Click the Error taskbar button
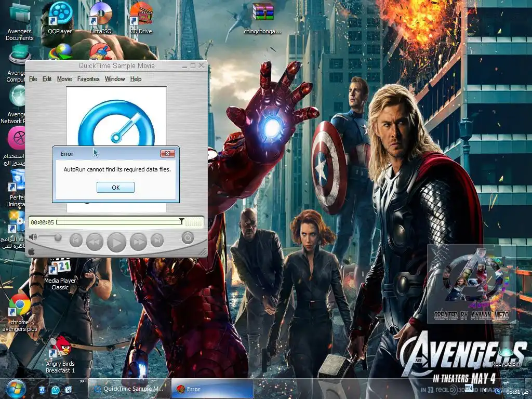Viewport: 532px width, 399px height. 212,389
